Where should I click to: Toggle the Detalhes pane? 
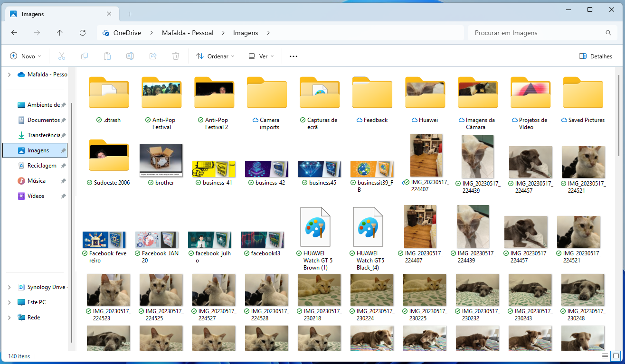596,56
